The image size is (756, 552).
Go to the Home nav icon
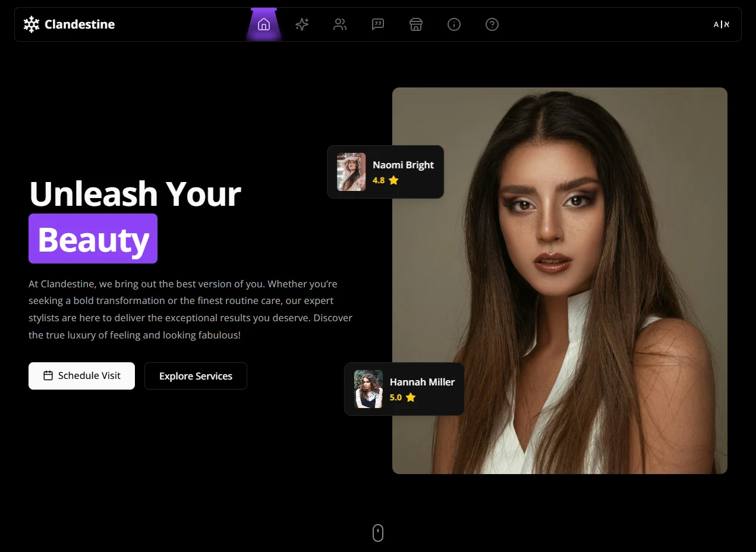264,24
